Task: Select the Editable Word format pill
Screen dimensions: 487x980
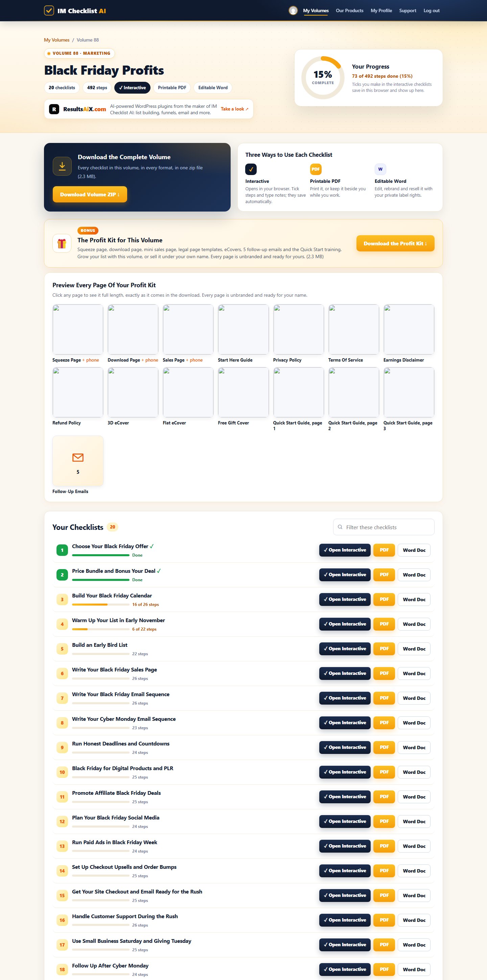Action: [213, 88]
